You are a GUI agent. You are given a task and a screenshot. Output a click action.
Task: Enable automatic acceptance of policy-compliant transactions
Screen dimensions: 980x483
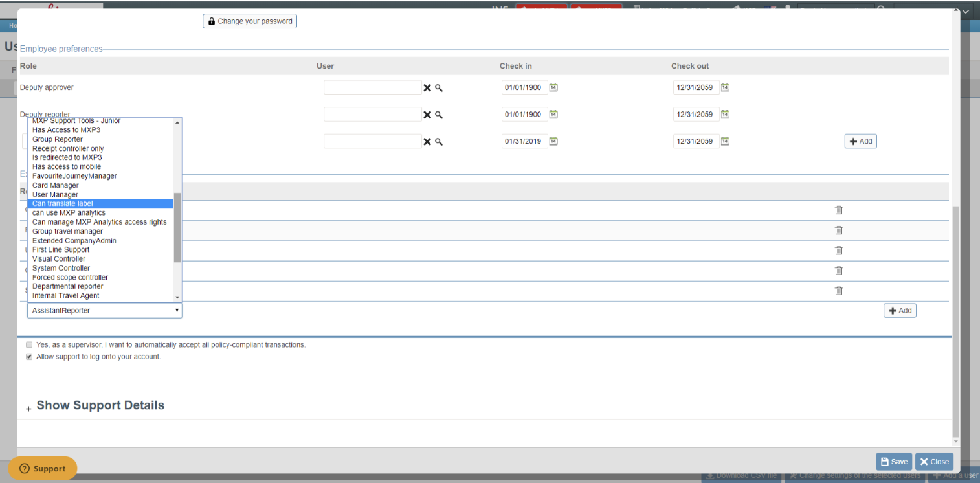[29, 345]
